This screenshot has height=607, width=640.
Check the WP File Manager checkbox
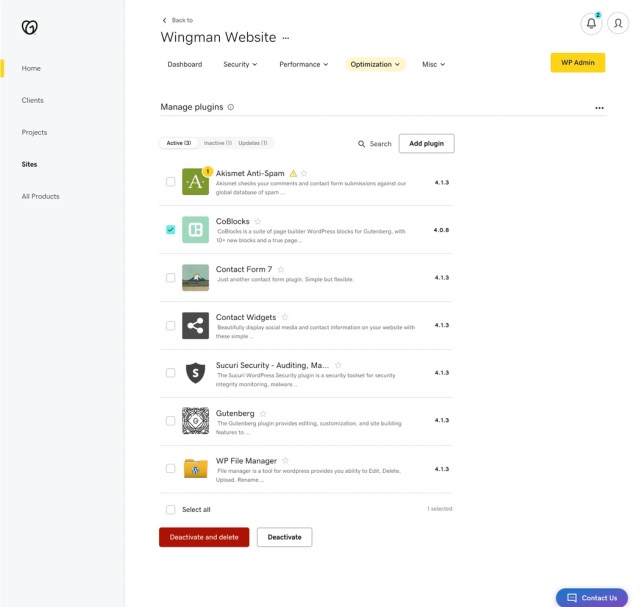pos(171,468)
